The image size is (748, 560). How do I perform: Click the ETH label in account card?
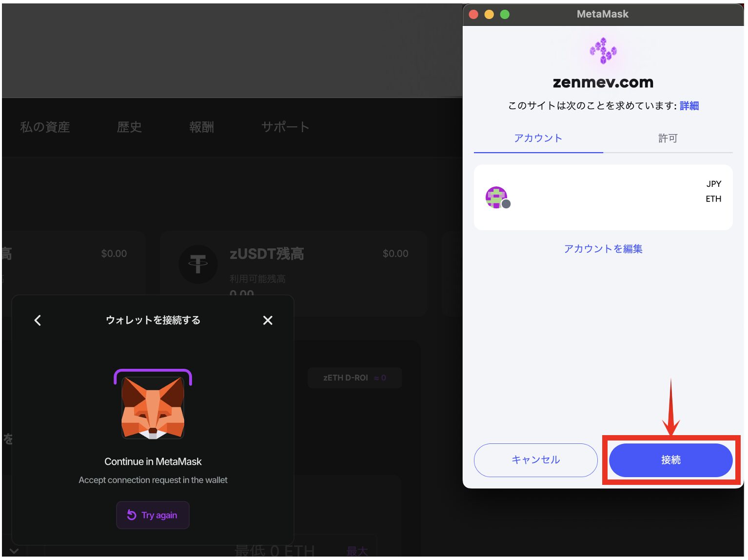(x=713, y=199)
